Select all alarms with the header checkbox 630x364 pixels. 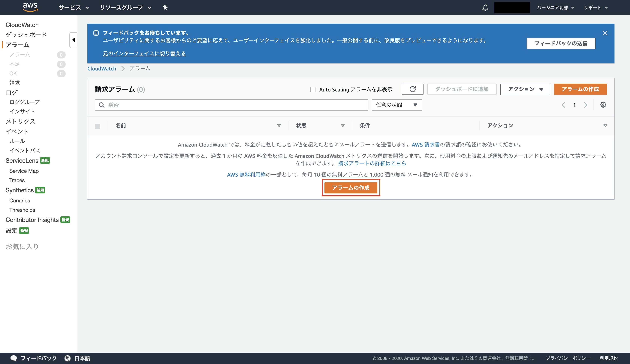[x=98, y=126]
